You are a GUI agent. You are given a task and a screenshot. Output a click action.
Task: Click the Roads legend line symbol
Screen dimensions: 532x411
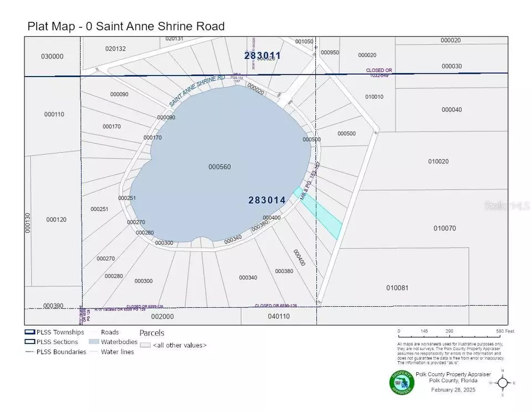coord(93,332)
